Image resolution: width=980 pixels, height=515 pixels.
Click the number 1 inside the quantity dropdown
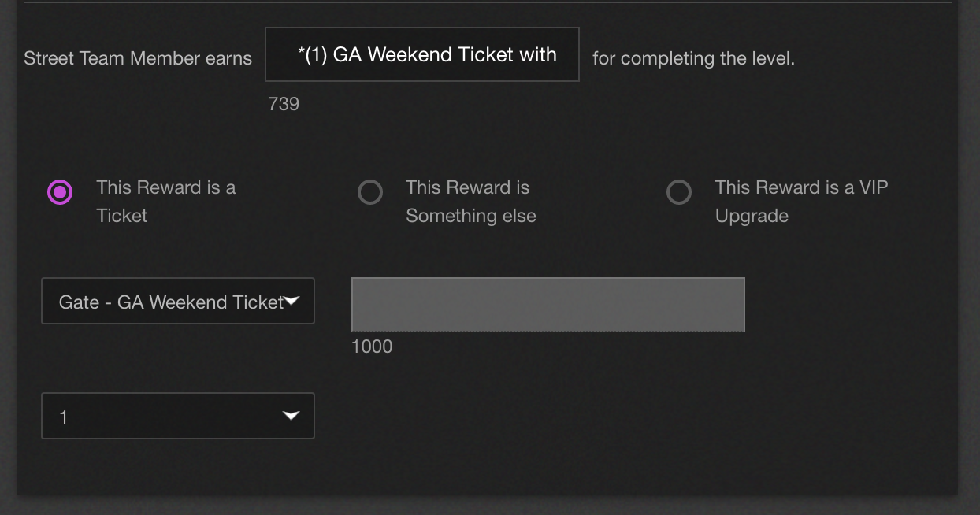pos(64,417)
